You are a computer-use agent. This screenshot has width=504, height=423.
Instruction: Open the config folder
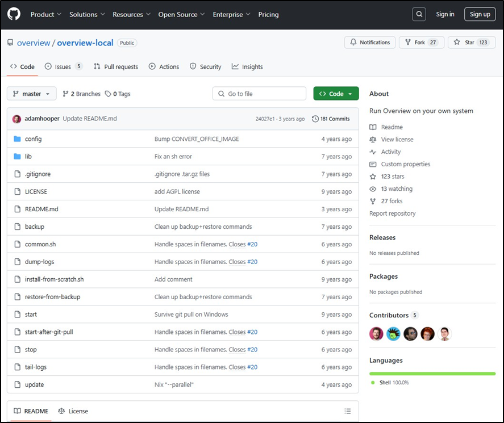click(x=33, y=139)
